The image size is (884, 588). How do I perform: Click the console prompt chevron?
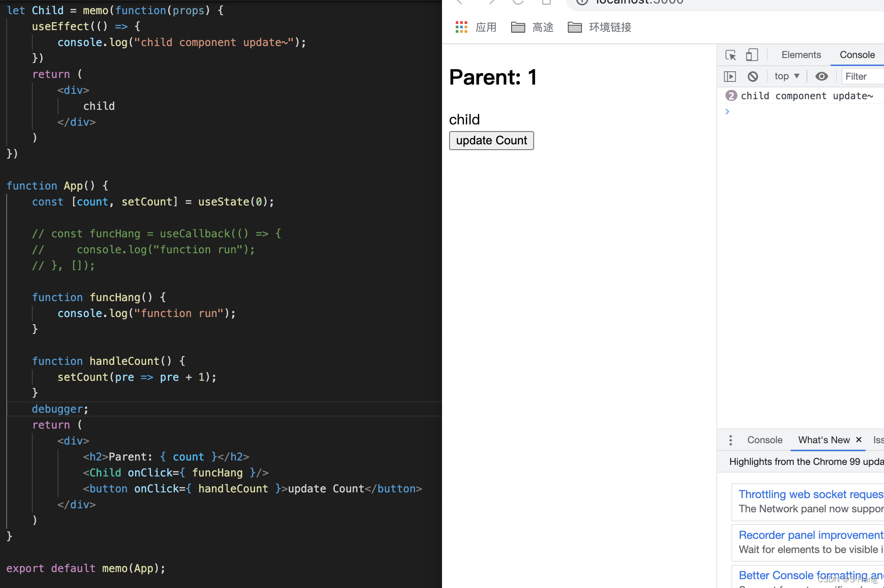[x=727, y=112]
